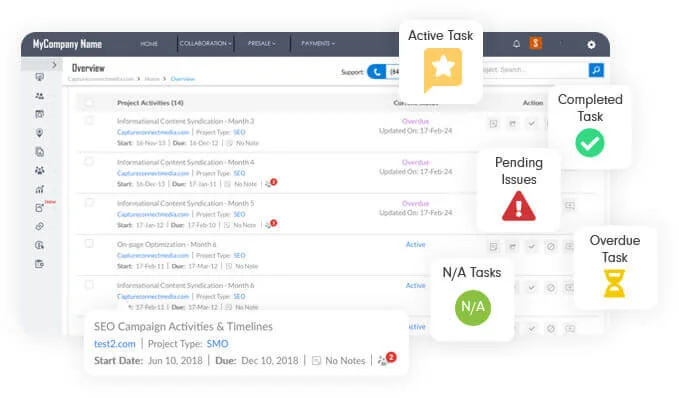The image size is (679, 398).
Task: Click the orange S profile badge
Action: [x=536, y=43]
